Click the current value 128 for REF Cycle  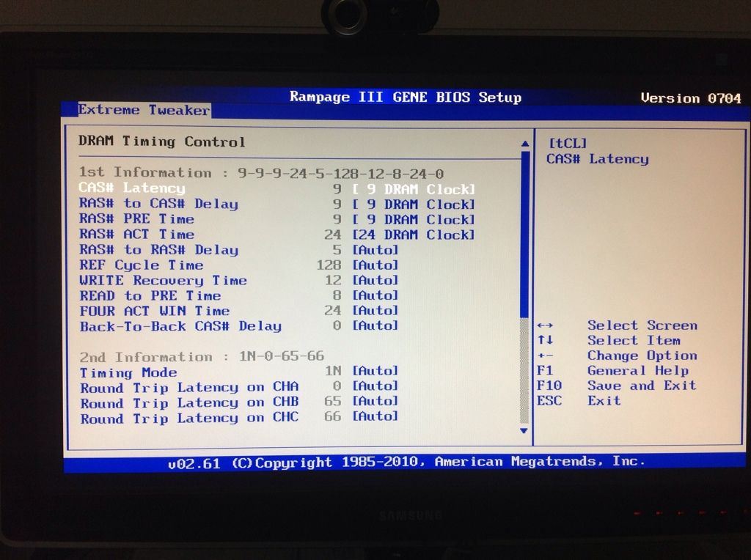coord(329,265)
